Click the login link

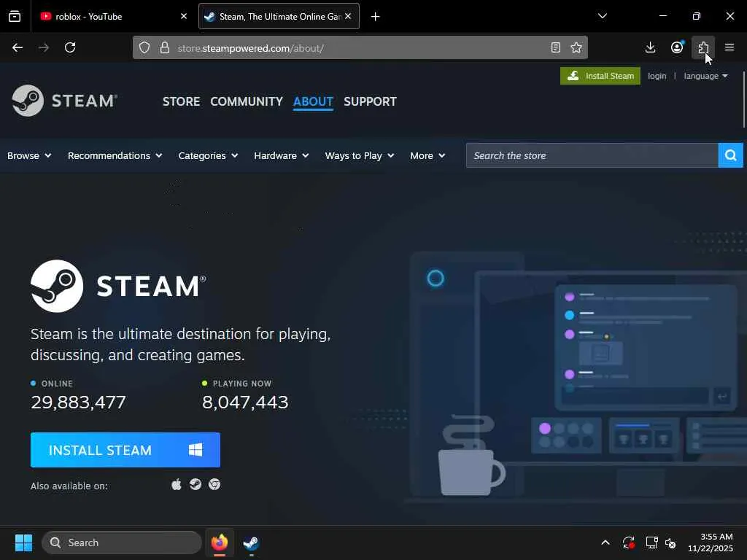[657, 76]
